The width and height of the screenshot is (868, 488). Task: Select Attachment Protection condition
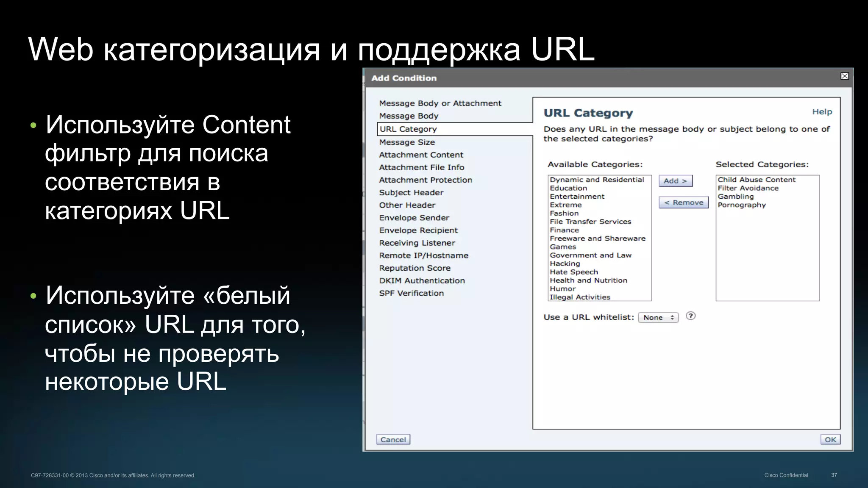[x=426, y=180]
